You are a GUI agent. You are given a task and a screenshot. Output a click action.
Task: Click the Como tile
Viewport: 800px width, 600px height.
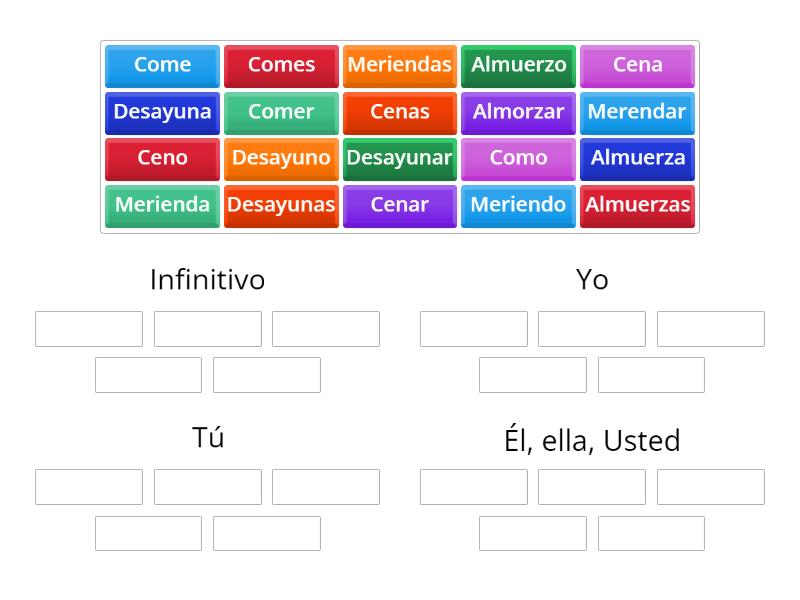(x=518, y=158)
